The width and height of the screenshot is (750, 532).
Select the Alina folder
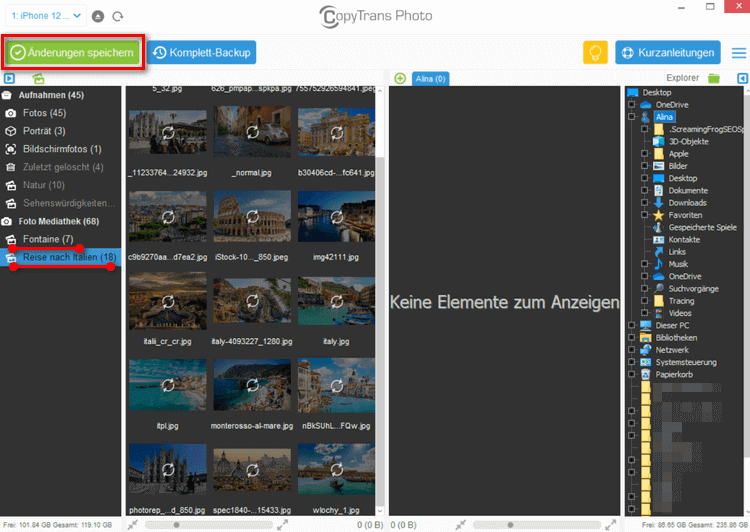[x=664, y=117]
